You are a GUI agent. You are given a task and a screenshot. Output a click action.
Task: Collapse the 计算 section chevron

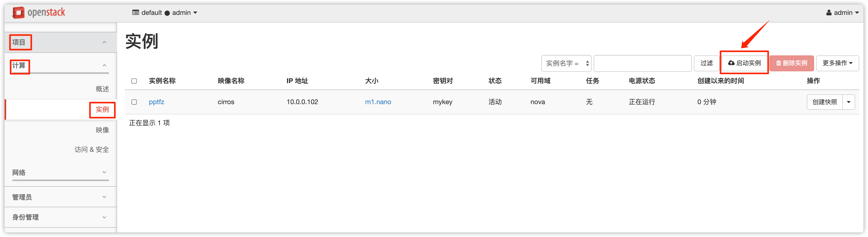point(105,65)
